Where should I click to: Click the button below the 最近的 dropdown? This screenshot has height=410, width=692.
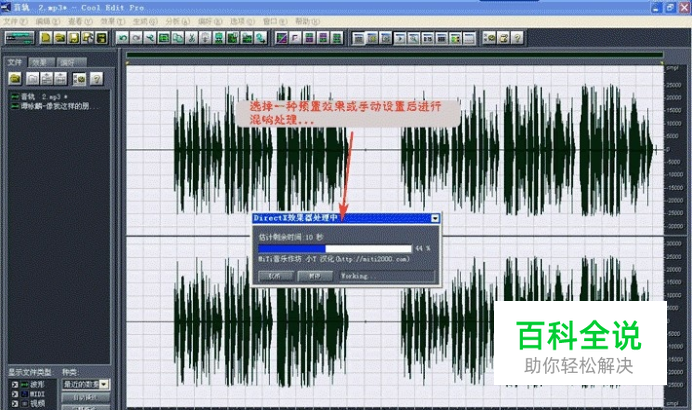[x=85, y=397]
